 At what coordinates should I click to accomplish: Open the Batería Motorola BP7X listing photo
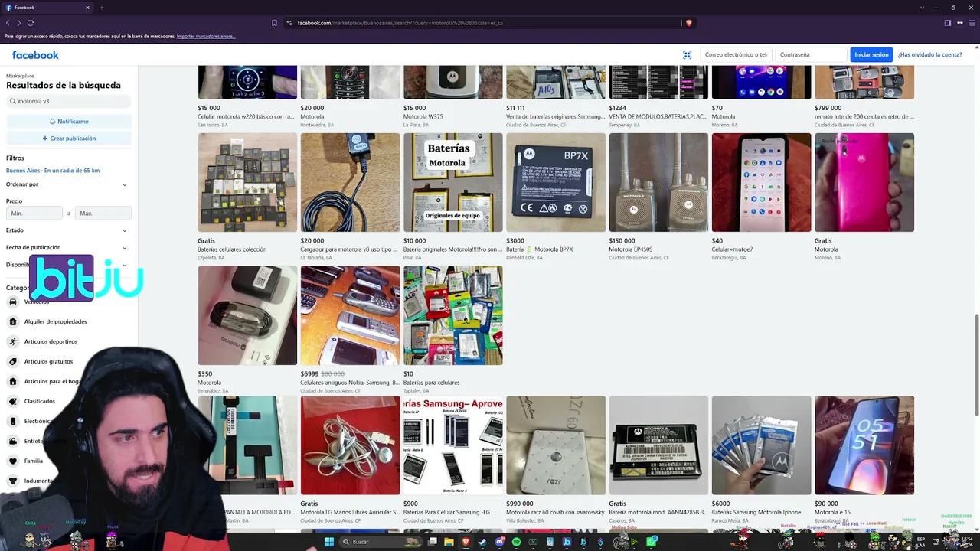point(556,182)
